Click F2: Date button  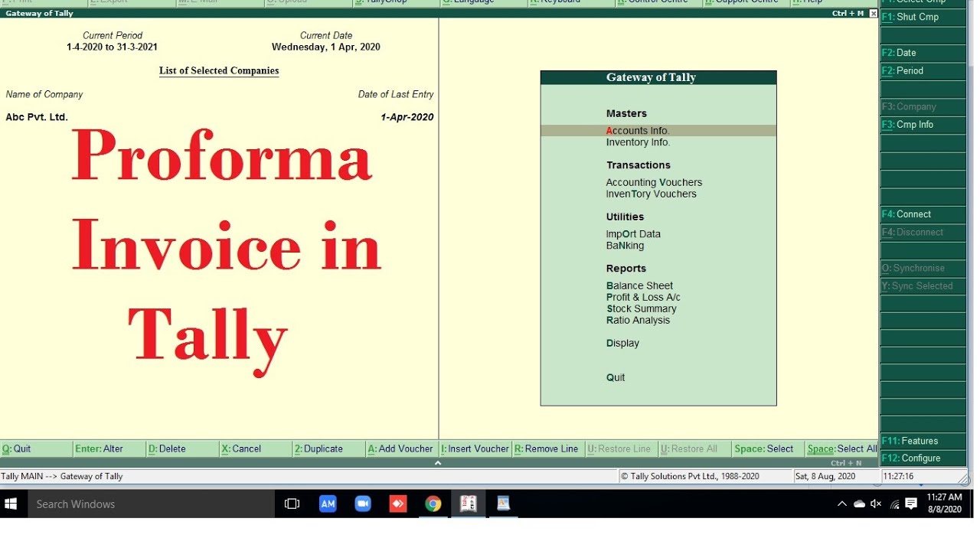coord(923,53)
